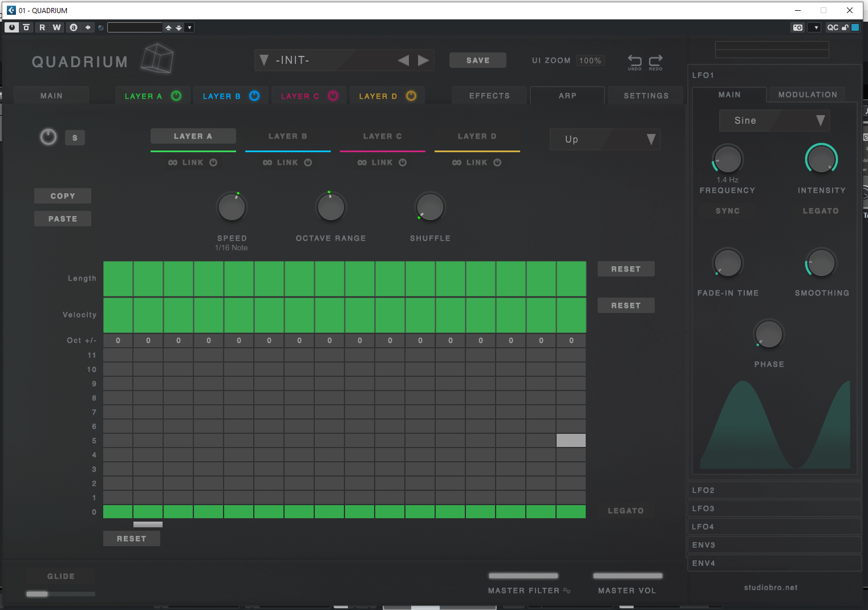
Task: Toggle Layer D power icon in tab bar
Action: click(411, 96)
